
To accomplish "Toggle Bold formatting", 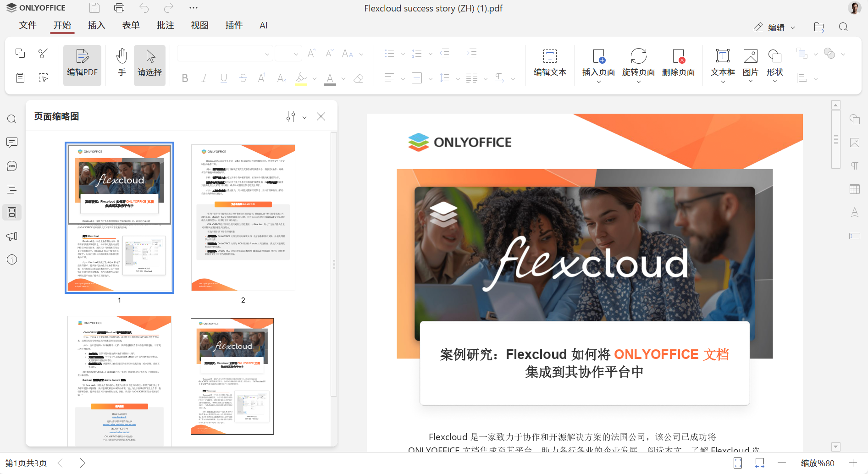I will coord(185,78).
